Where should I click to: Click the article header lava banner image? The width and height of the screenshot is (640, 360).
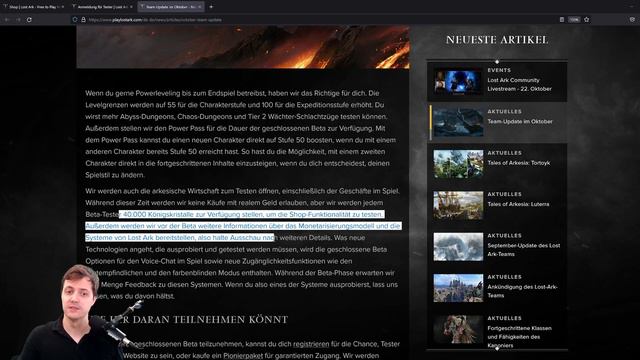[243, 47]
